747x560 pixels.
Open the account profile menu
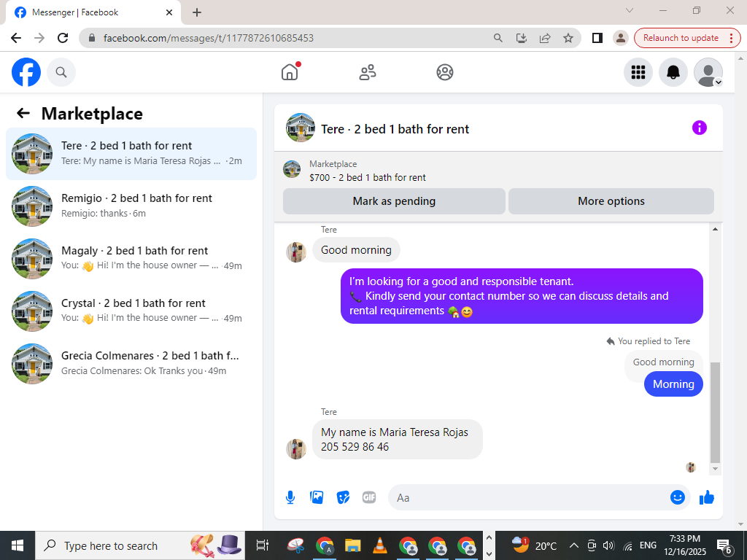point(708,72)
